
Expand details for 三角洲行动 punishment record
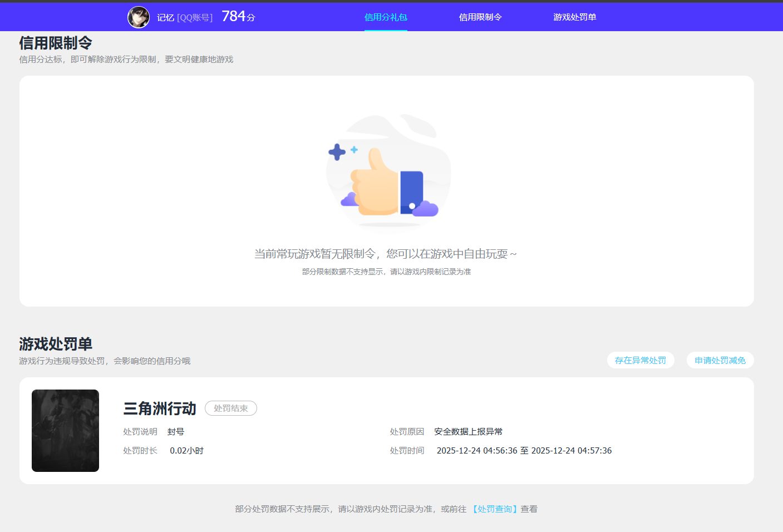point(160,408)
